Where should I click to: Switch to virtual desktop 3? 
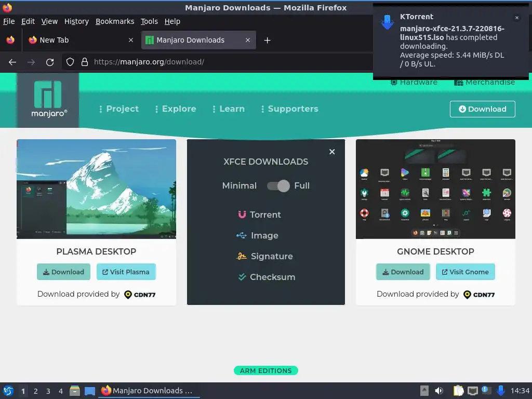pyautogui.click(x=48, y=391)
